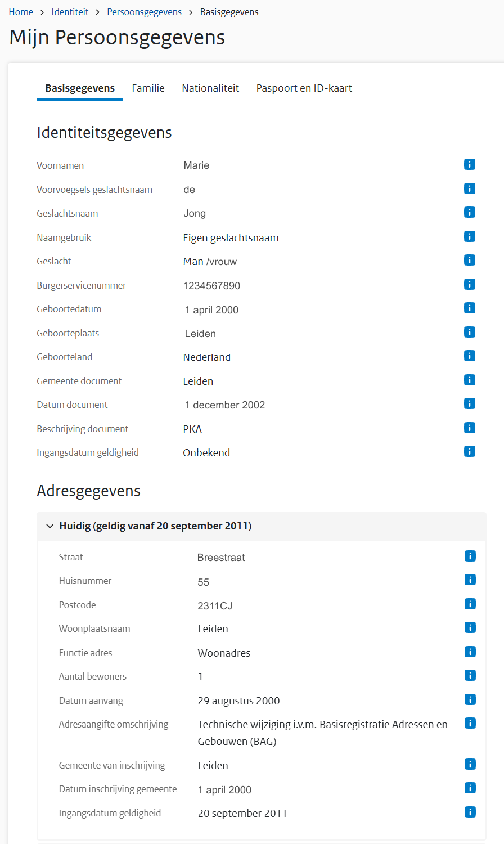Show info for Gemeente van inschrijving

coord(470,764)
